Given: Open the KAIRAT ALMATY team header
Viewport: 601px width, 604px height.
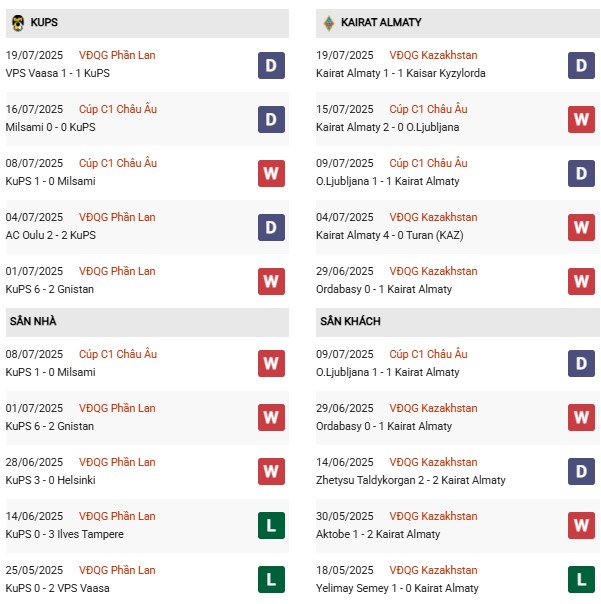Looking at the screenshot, I should [381, 22].
